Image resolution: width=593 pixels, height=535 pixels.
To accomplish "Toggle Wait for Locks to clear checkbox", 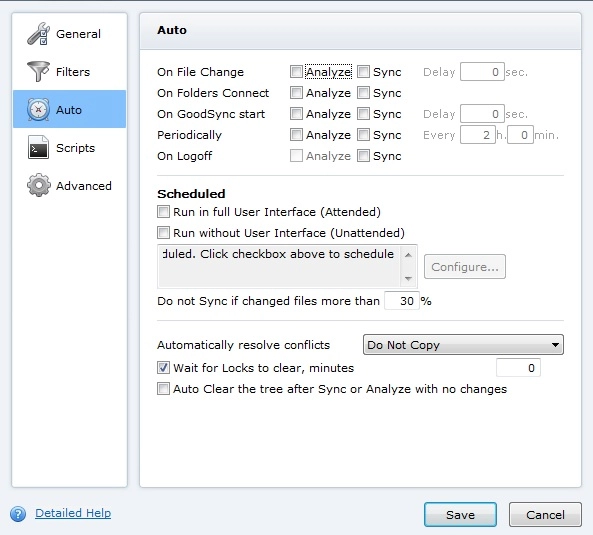I will point(163,368).
